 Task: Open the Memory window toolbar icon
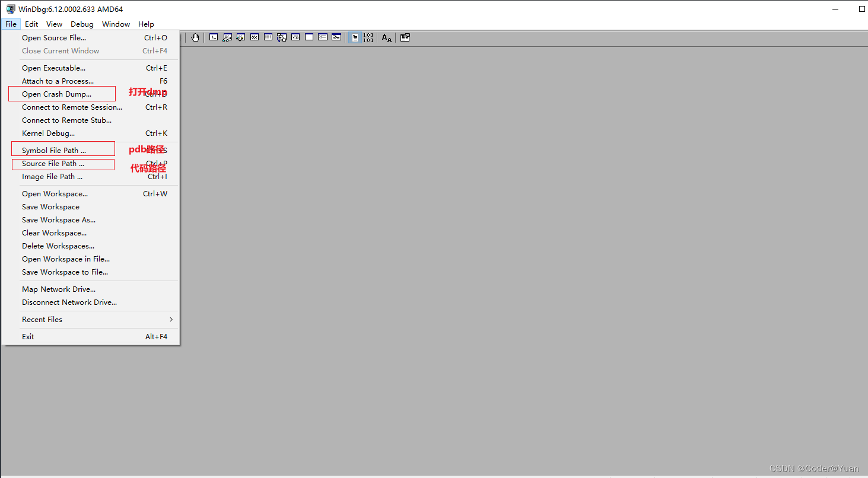(268, 37)
